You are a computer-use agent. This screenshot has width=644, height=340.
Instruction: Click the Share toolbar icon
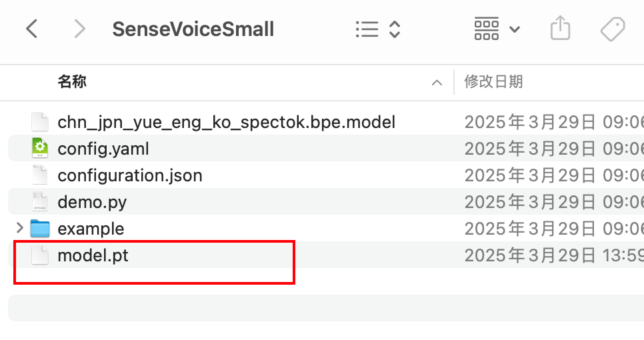[560, 29]
